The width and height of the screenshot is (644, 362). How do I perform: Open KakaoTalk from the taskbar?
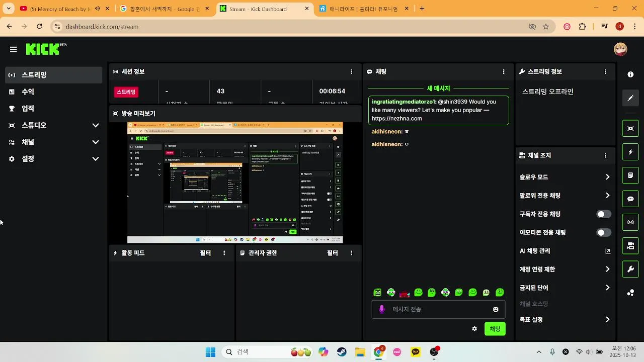point(416,352)
